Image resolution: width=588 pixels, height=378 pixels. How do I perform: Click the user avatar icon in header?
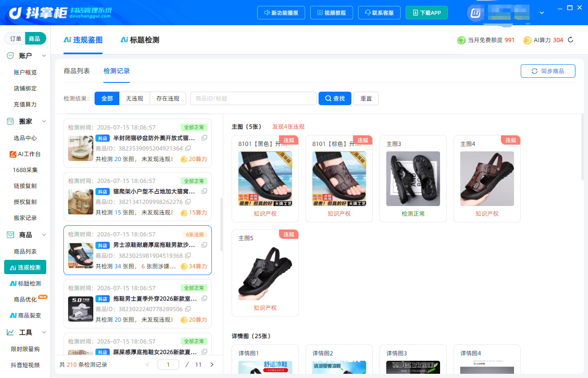(x=475, y=13)
